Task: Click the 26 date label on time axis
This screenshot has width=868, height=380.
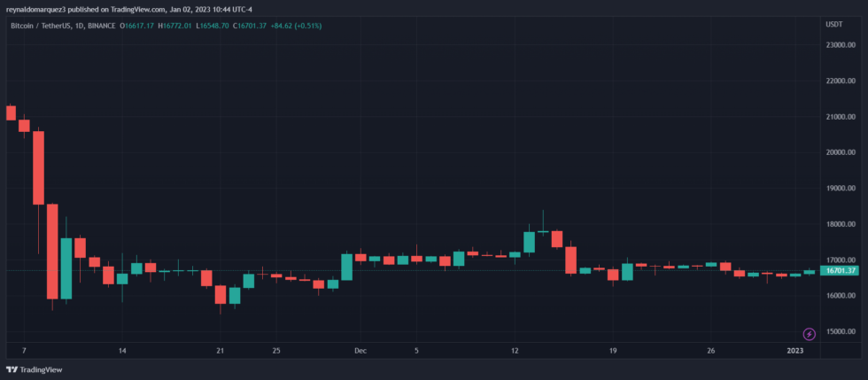Action: click(711, 351)
